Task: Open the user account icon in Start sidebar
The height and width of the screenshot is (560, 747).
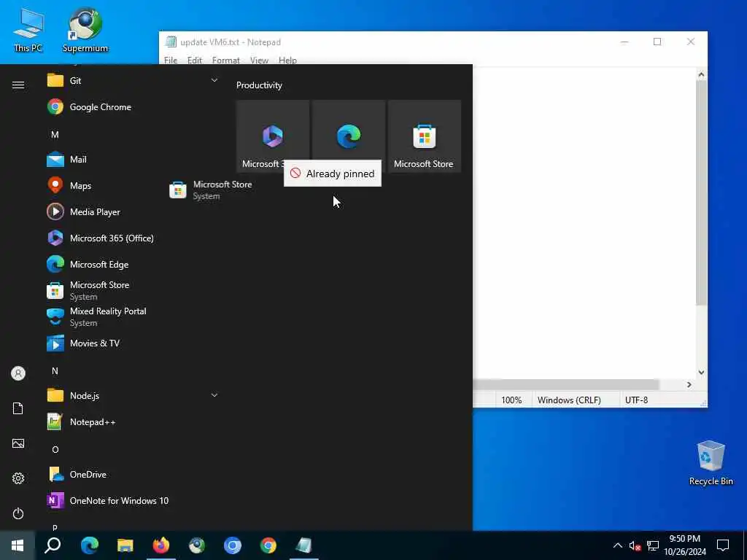Action: point(18,373)
